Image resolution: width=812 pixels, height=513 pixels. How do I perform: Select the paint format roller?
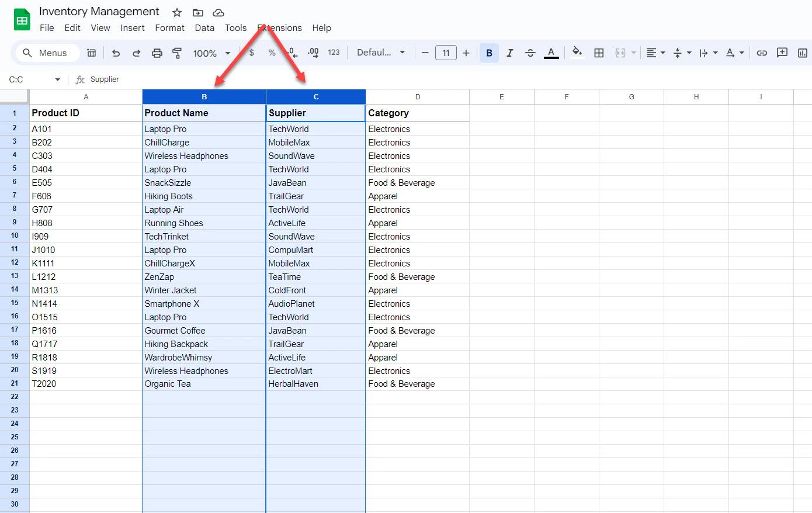(x=177, y=53)
